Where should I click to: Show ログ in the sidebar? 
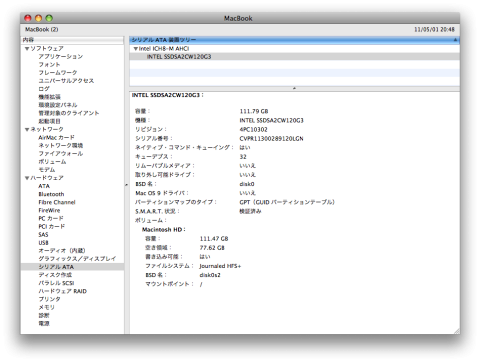click(x=44, y=89)
